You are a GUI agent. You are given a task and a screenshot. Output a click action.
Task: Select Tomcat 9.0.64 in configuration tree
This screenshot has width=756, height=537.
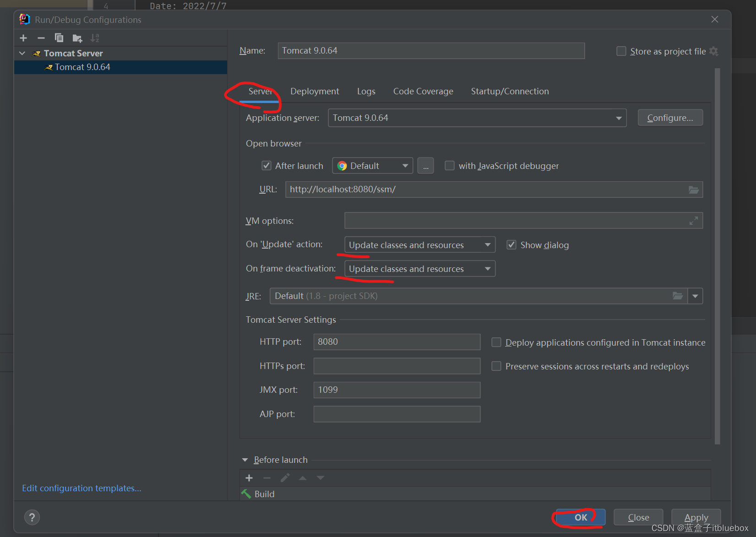pos(121,67)
